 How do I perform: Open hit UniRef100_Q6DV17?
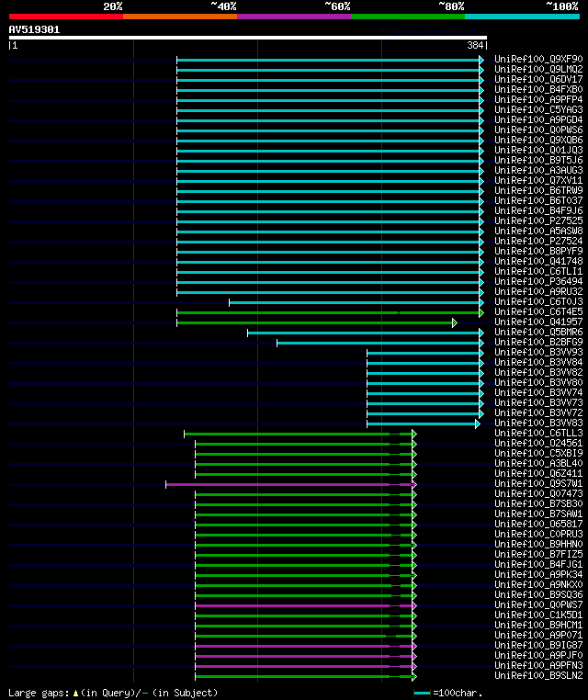click(x=538, y=79)
